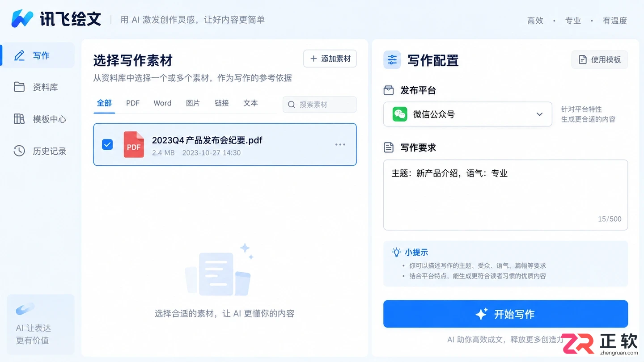Click the 讯飞绘文 logo icon
644x362 pixels.
coord(22,18)
